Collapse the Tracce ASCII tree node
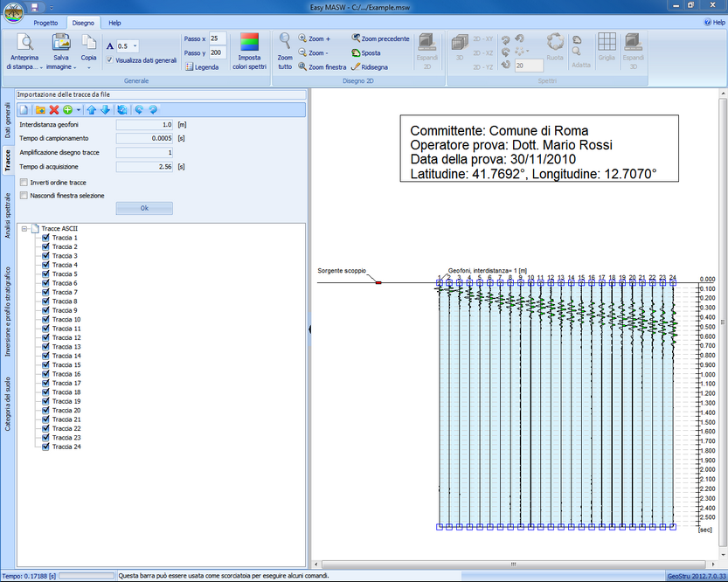 pyautogui.click(x=24, y=228)
